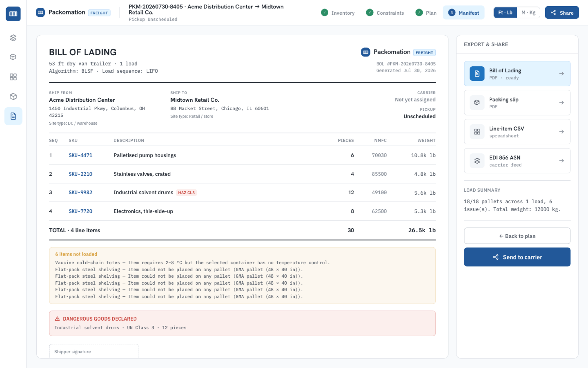Switch units to M · Kg
The height and width of the screenshot is (368, 588).
click(528, 12)
